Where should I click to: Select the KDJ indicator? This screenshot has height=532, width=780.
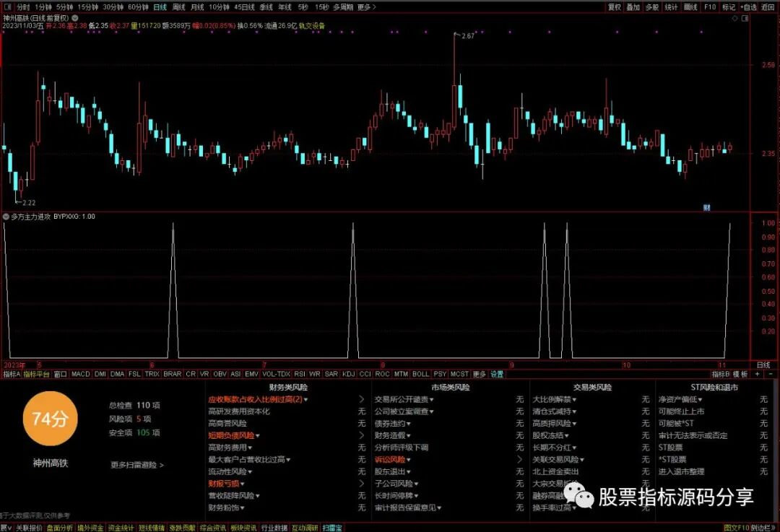click(x=349, y=374)
